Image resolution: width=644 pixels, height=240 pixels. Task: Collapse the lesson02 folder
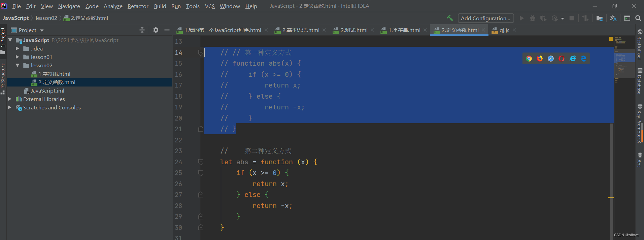pyautogui.click(x=17, y=65)
